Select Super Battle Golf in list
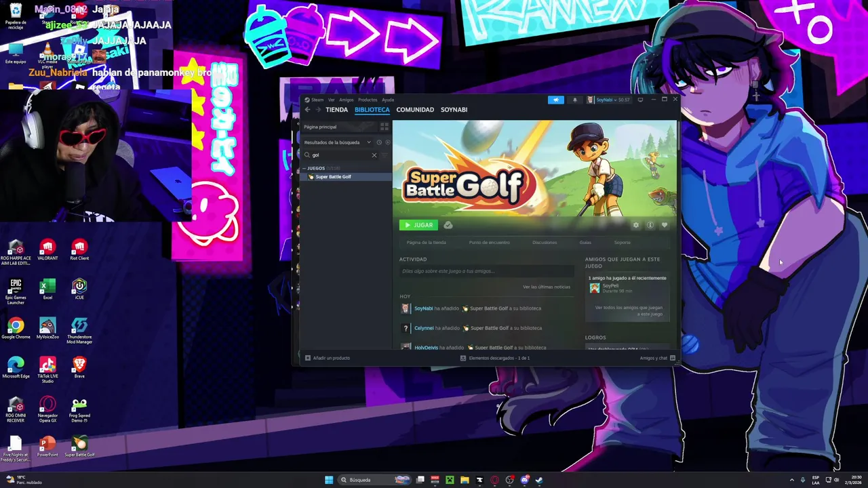Viewport: 868px width, 488px height. point(345,177)
